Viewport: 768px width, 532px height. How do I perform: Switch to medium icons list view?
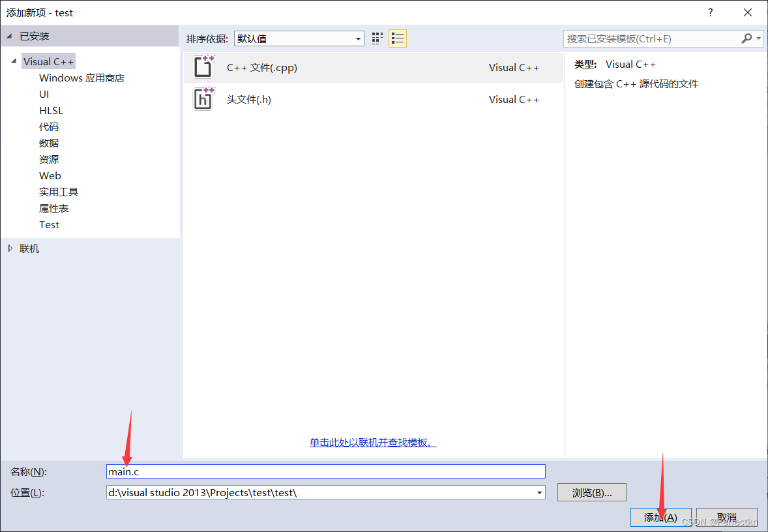(x=398, y=38)
